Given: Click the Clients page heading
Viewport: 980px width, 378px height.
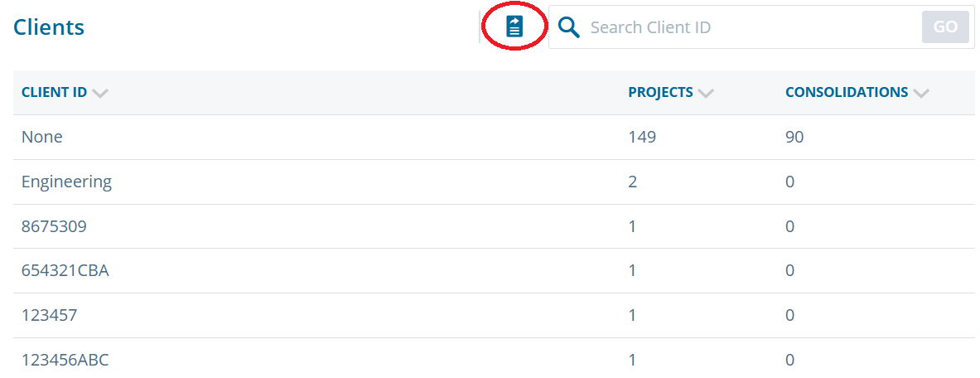Looking at the screenshot, I should pyautogui.click(x=49, y=27).
